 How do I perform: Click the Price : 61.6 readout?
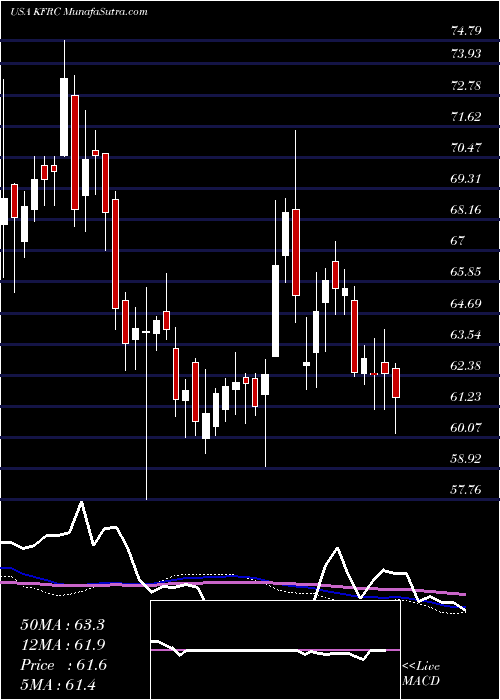[x=63, y=665]
